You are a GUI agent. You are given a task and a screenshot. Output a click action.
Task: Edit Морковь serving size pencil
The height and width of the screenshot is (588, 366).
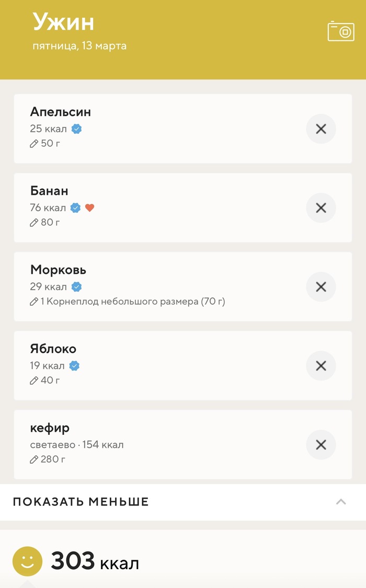(35, 302)
